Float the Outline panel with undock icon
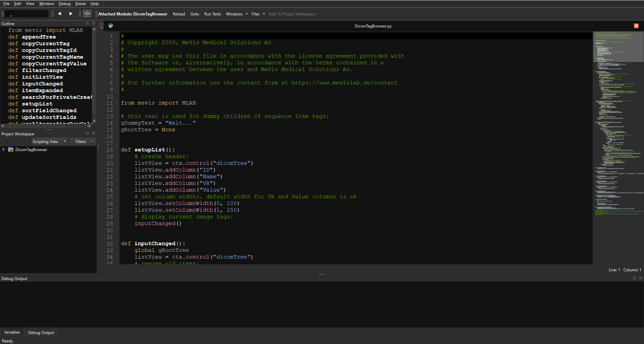 [x=87, y=23]
